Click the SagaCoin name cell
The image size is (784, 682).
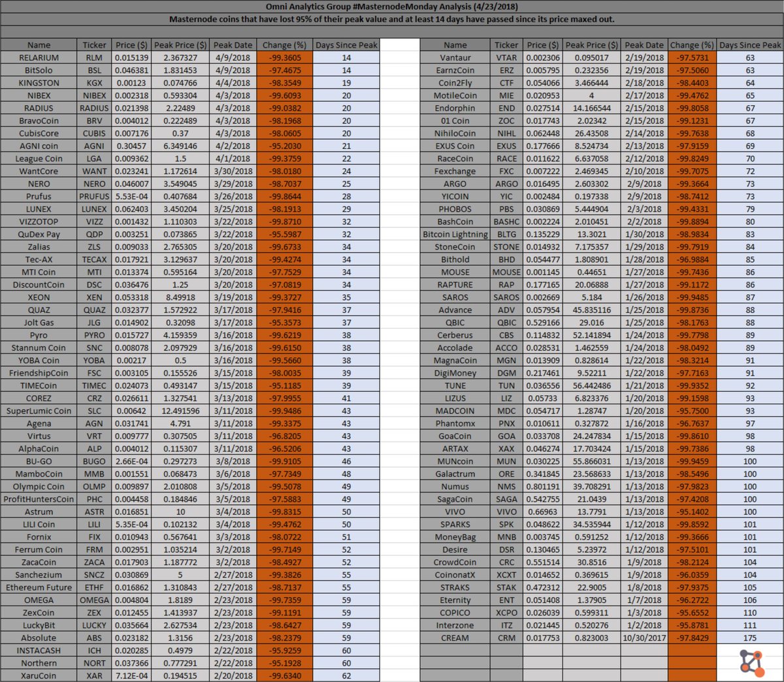[455, 499]
